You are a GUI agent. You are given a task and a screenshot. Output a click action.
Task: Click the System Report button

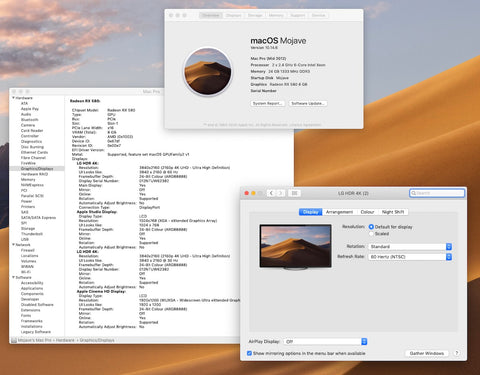pos(268,103)
